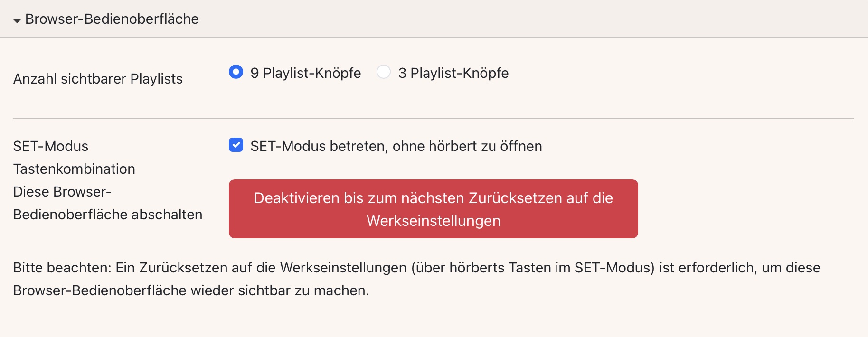Click the '9 Playlist-Knöpfe' label text
The image size is (868, 337).
click(x=305, y=73)
